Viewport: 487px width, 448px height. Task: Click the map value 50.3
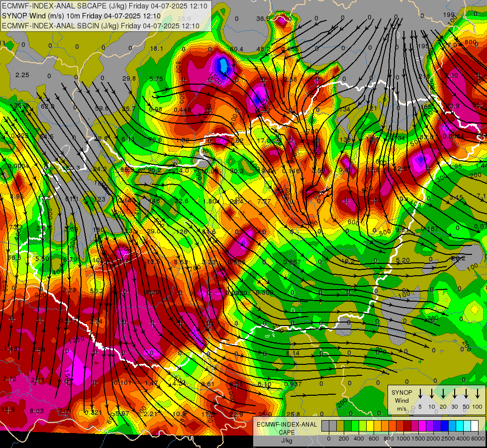[x=73, y=168]
